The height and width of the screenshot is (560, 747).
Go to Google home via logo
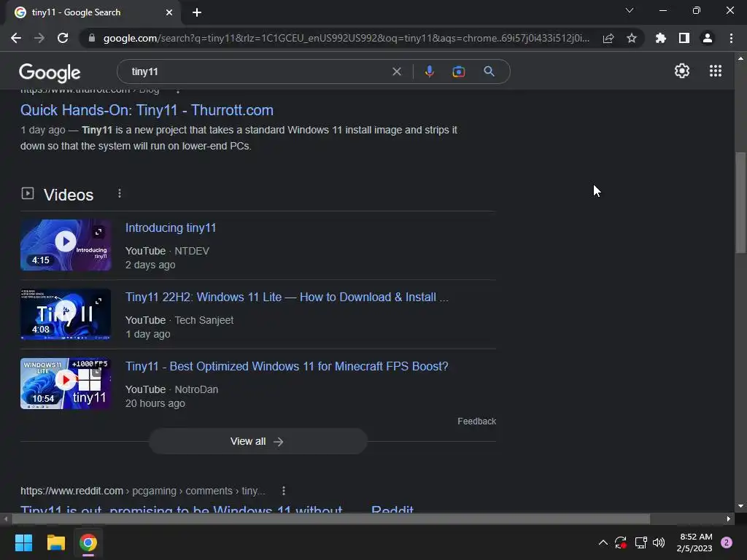click(50, 72)
